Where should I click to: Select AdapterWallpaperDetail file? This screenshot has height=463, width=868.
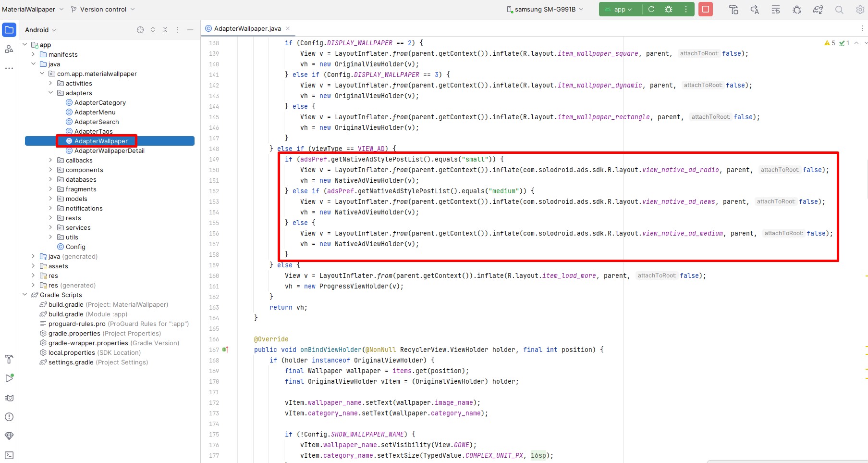[109, 150]
